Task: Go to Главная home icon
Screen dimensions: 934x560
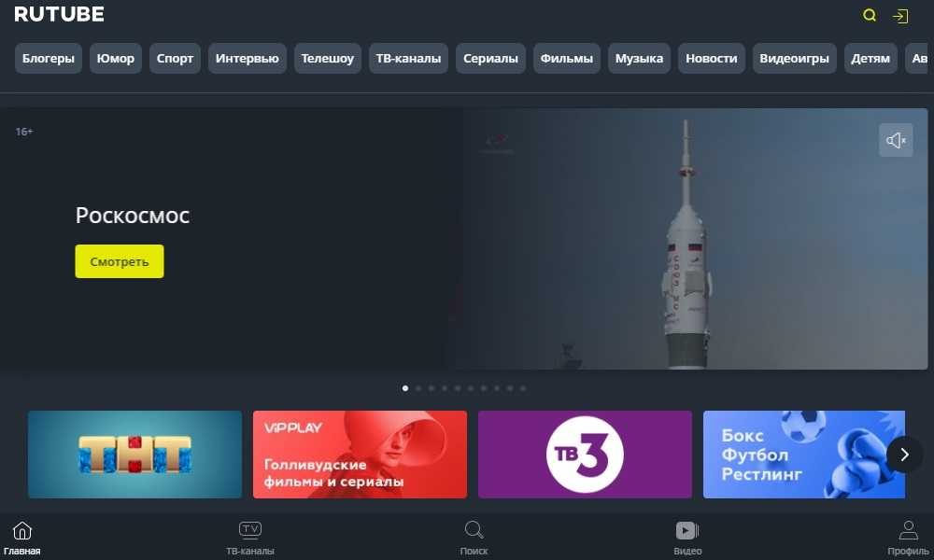Action: tap(21, 538)
